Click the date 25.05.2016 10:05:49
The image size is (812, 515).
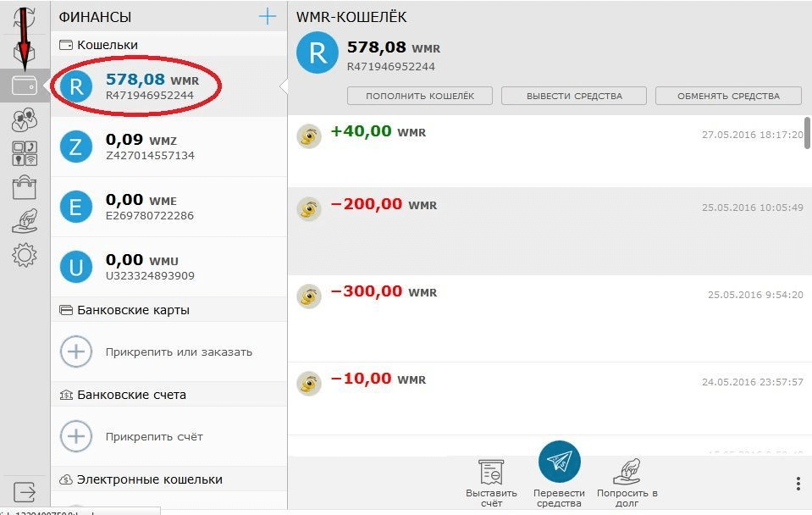coord(753,208)
